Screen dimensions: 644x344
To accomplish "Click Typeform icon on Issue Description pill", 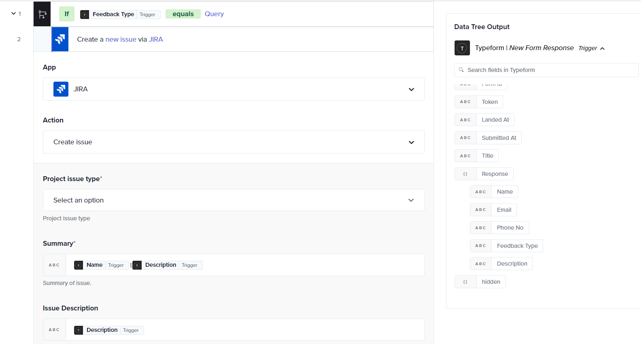I will [79, 330].
